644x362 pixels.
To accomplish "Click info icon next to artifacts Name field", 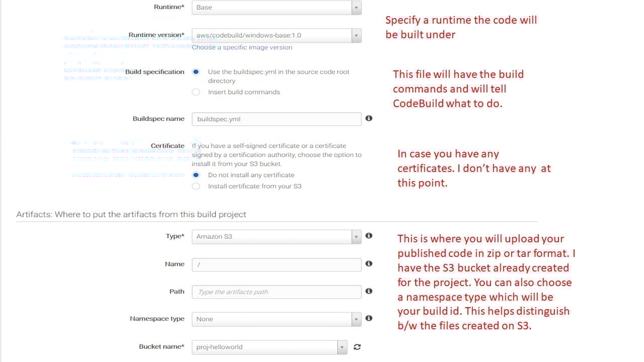I will 369,263.
